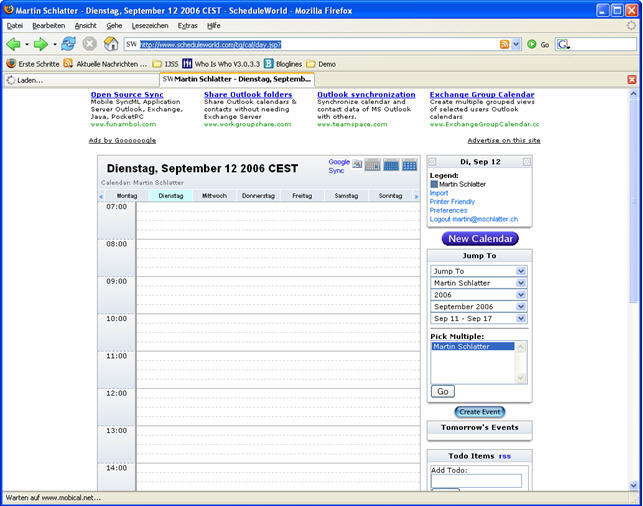This screenshot has height=506, width=643.
Task: Click Go button under Pick Multiple
Action: click(x=442, y=392)
